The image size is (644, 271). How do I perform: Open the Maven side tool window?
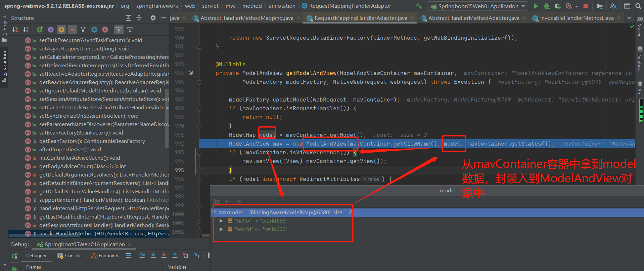click(x=640, y=27)
